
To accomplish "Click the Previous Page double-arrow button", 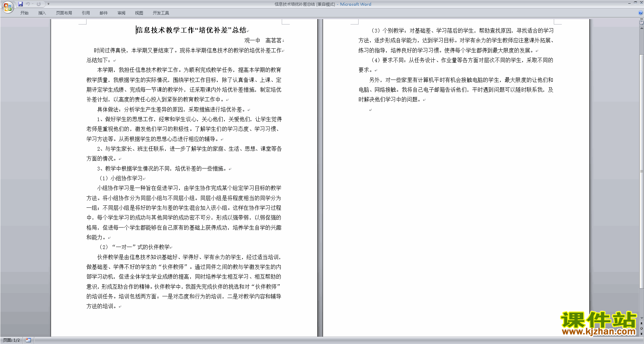I will pos(642,323).
